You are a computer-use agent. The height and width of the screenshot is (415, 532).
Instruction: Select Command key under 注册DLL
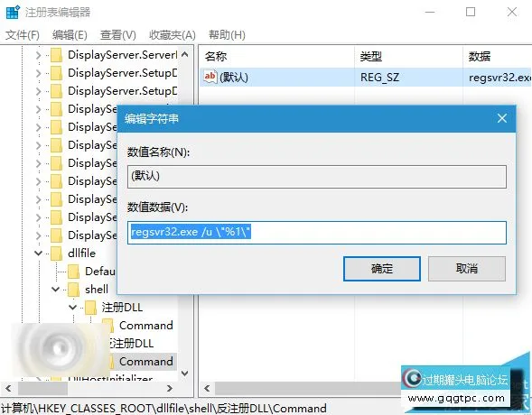pyautogui.click(x=146, y=325)
